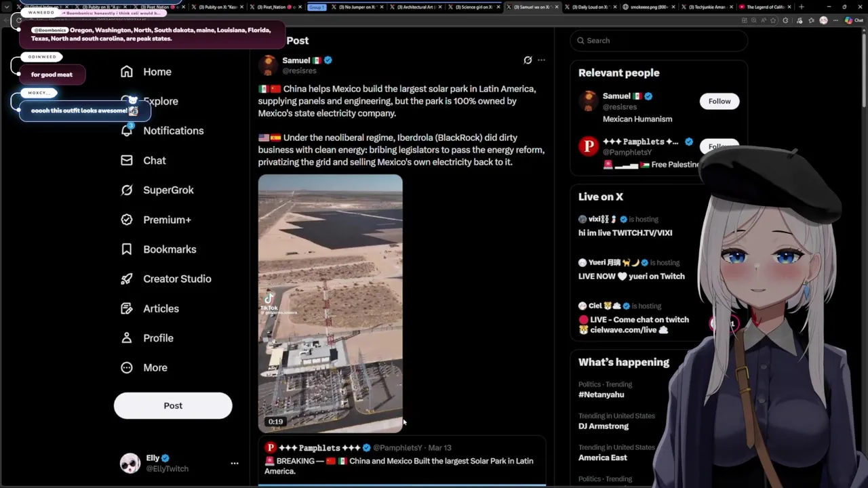
Task: Open the Notifications page
Action: coord(161,131)
